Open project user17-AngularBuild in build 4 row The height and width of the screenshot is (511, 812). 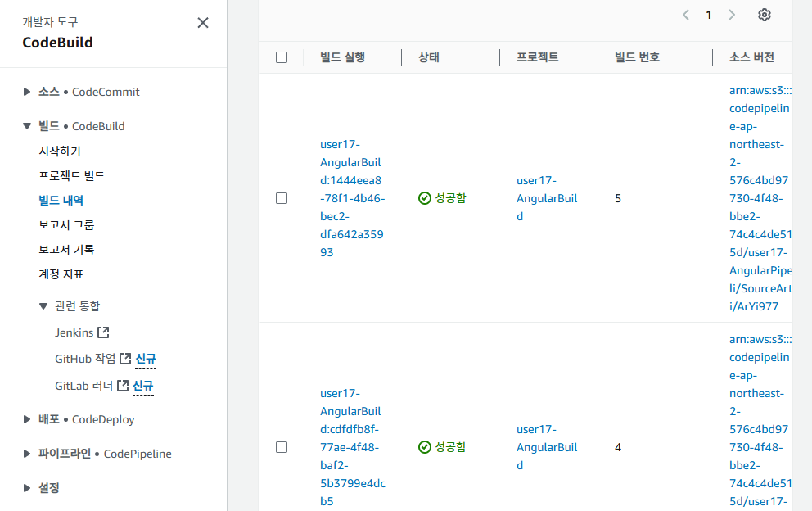547,447
